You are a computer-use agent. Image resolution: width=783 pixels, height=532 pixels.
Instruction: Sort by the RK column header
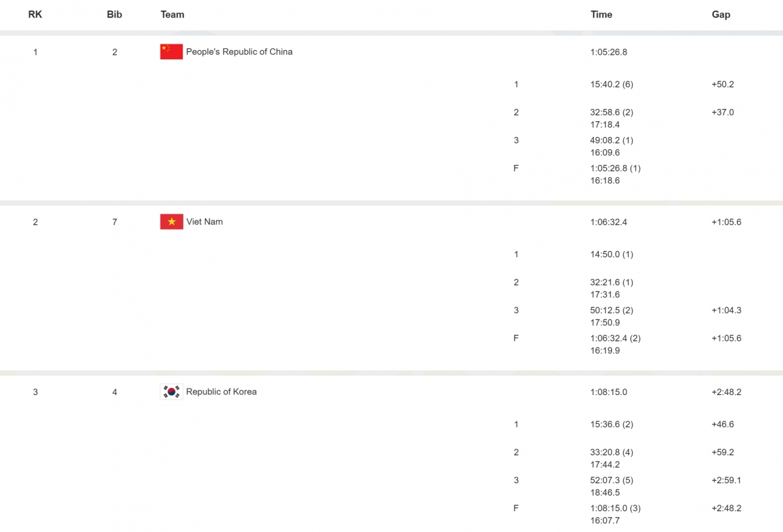(35, 14)
